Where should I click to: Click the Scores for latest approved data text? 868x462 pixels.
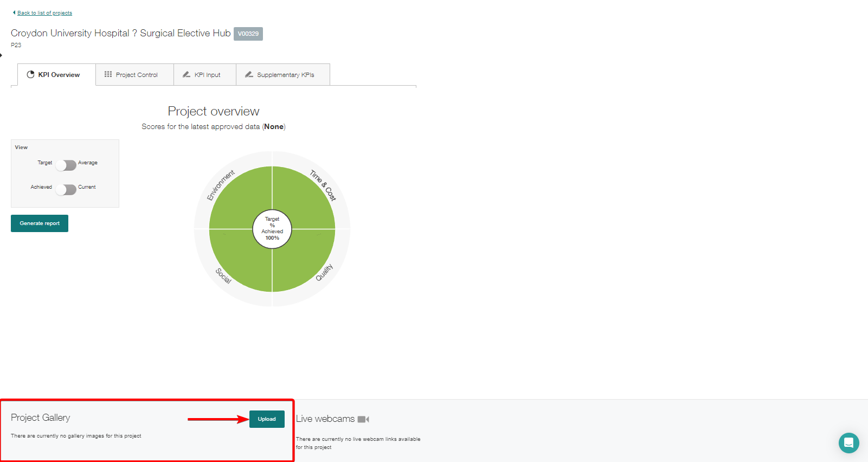point(214,126)
